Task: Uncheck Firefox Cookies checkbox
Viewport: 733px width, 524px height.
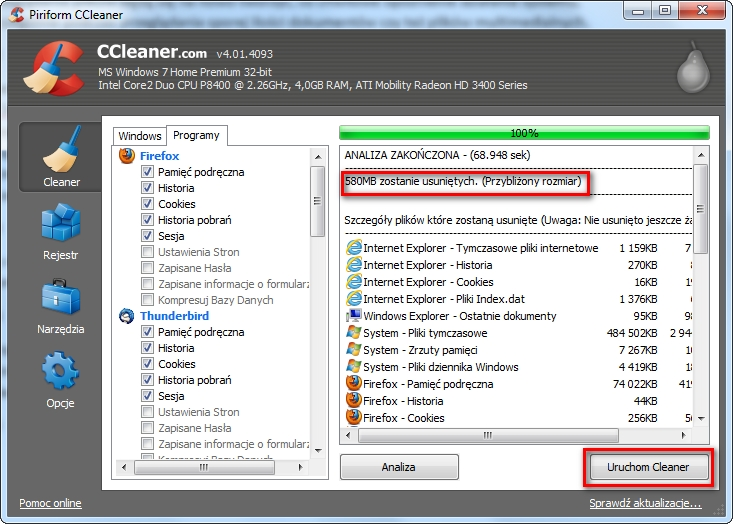Action: [x=147, y=204]
